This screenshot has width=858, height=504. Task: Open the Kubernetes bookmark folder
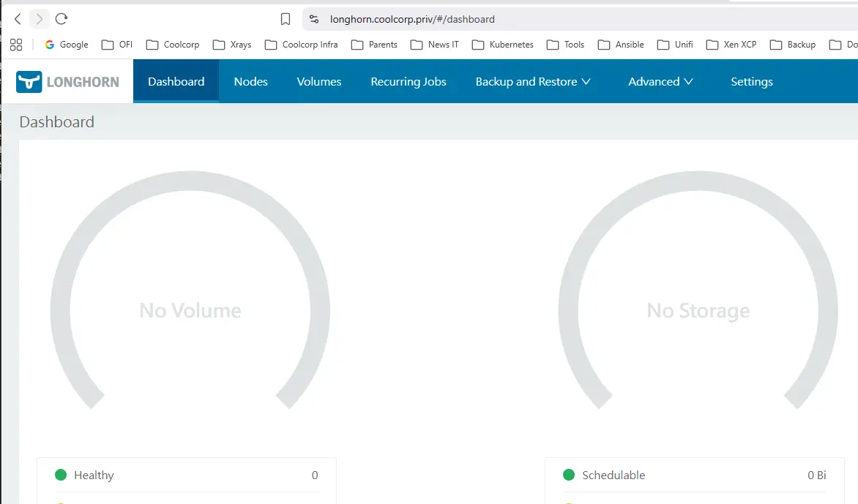(x=503, y=45)
